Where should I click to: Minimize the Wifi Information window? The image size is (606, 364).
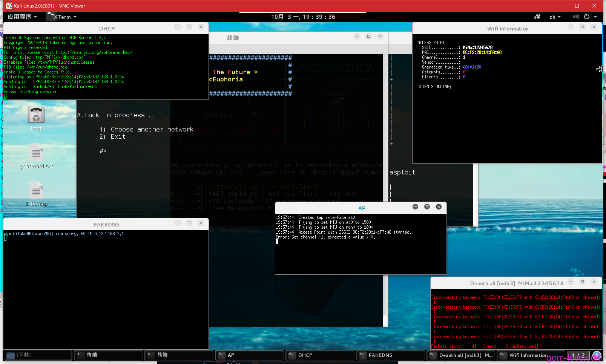click(x=571, y=27)
